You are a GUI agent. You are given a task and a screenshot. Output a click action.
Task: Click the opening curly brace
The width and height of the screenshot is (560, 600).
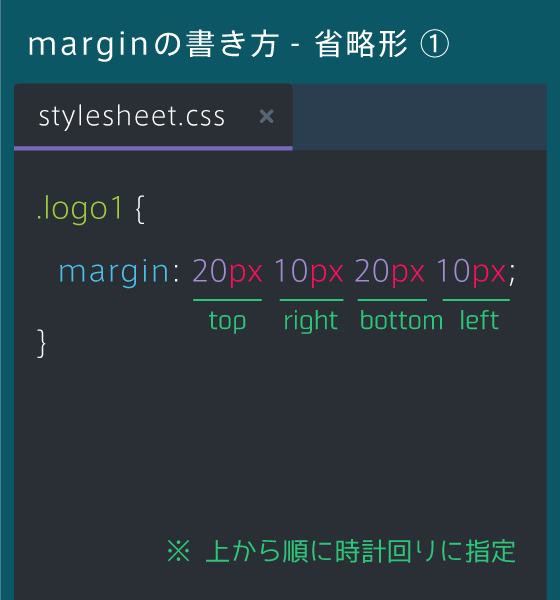(x=140, y=209)
